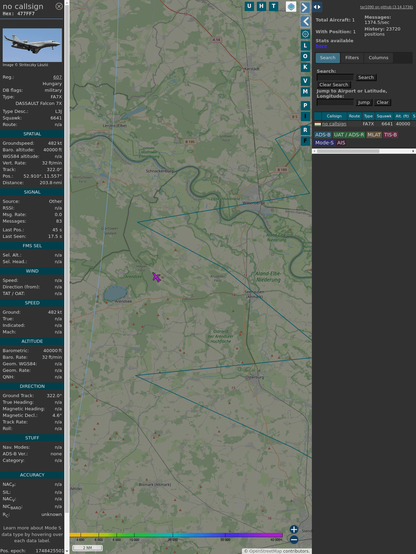Viewport: 416px width, 554px height.
Task: Select the purple aircraft marker on map
Action: pos(156,277)
